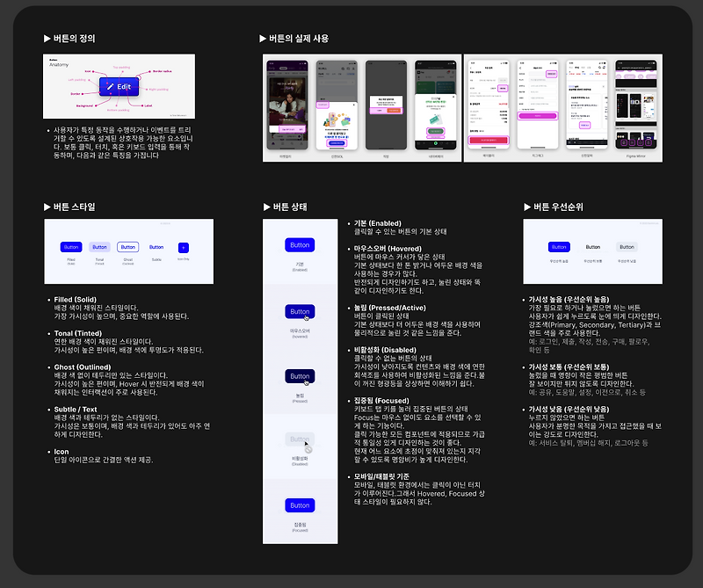Viewport: 703px width, 588px height.
Task: Click the Tonal style Button example
Action: coord(99,247)
